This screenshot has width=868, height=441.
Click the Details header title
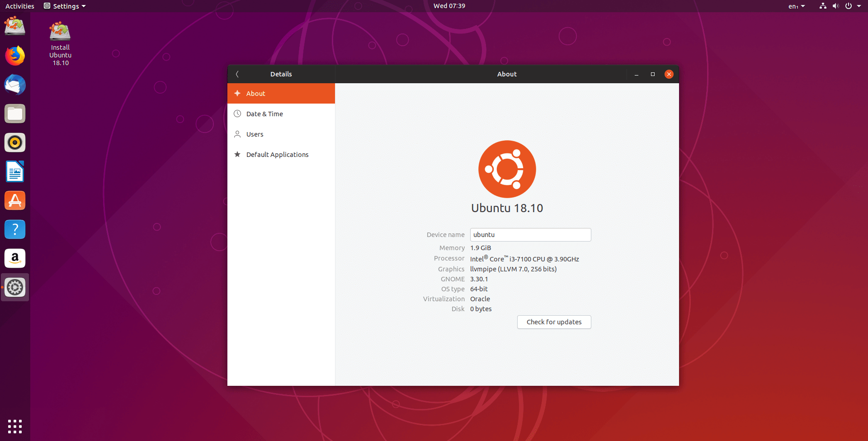[x=281, y=74]
